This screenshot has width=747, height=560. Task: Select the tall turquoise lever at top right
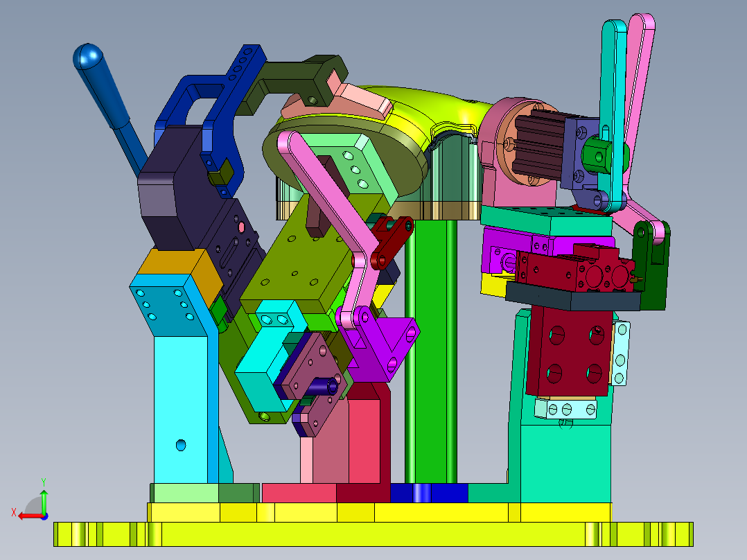614,114
